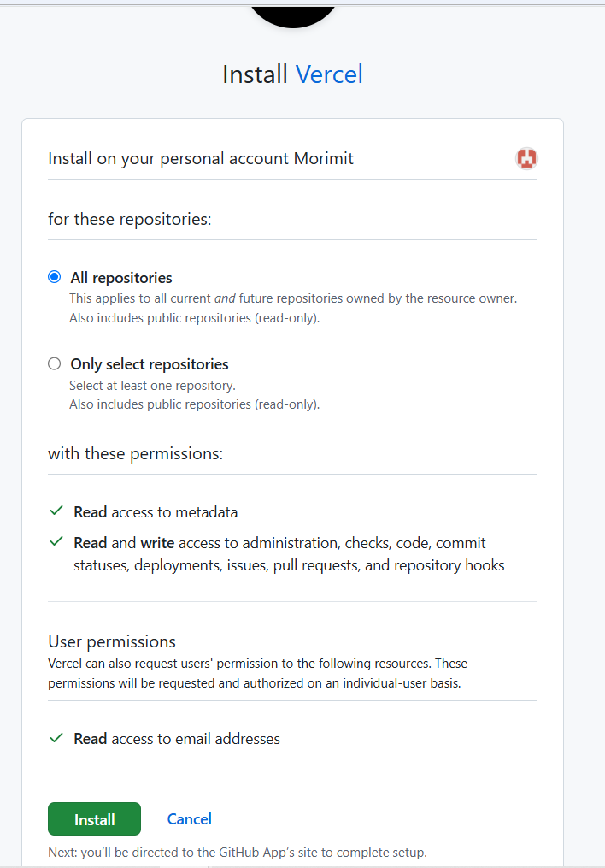Click 'Install on your personal account Morimit' text
Image resolution: width=605 pixels, height=868 pixels.
201,158
